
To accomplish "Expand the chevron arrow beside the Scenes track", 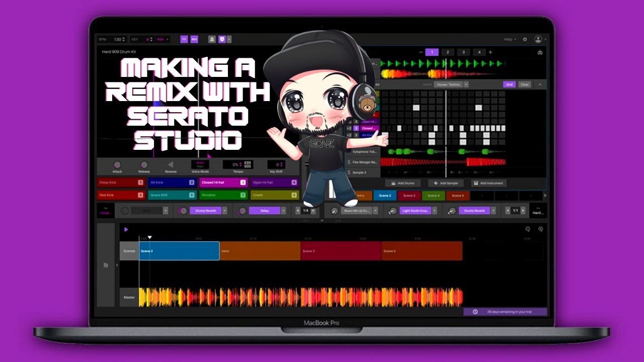I will coord(117,265).
